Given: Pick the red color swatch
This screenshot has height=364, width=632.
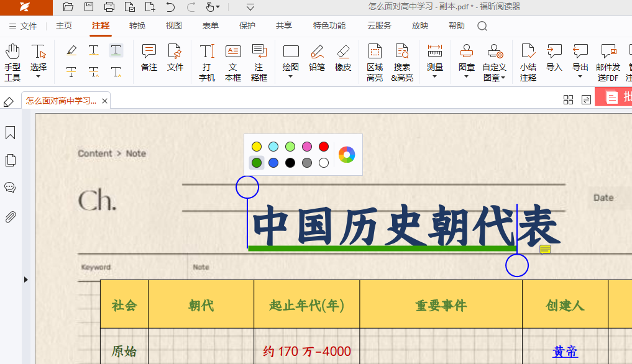Looking at the screenshot, I should point(323,147).
